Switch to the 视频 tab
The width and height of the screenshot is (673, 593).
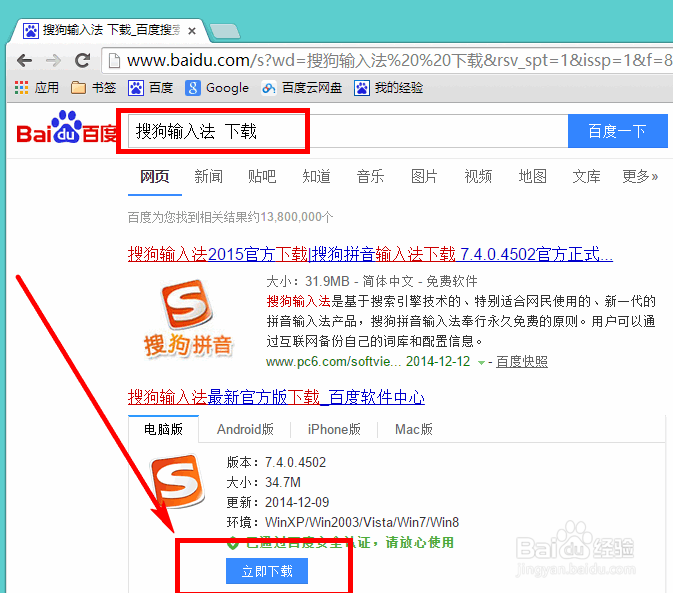478,176
